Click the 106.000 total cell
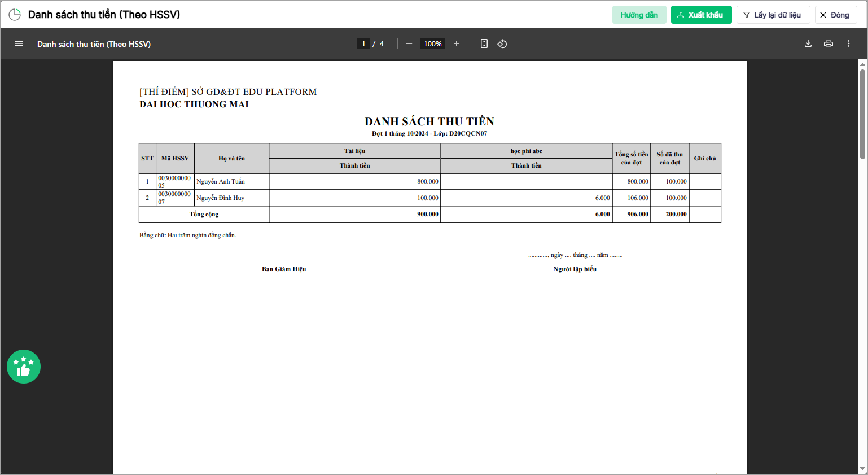Viewport: 868px width, 475px height. (632, 198)
